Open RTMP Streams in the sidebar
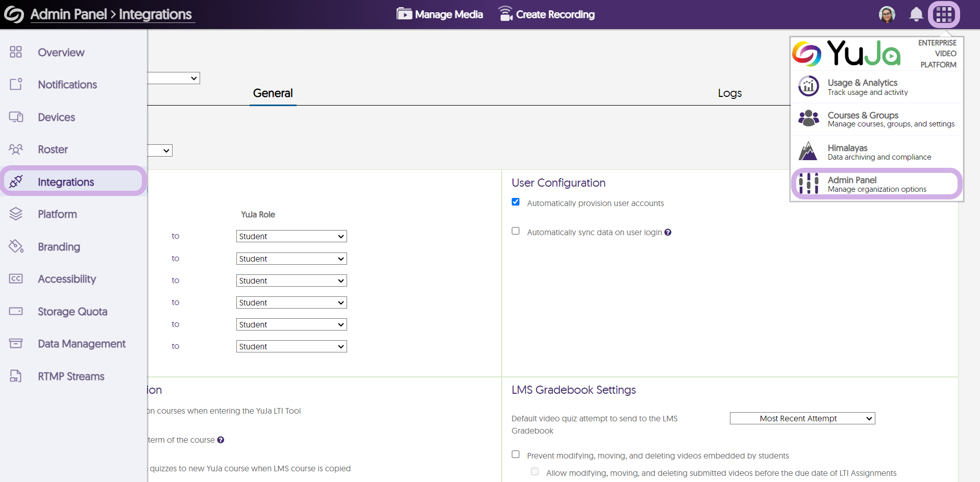This screenshot has height=482, width=980. point(71,376)
